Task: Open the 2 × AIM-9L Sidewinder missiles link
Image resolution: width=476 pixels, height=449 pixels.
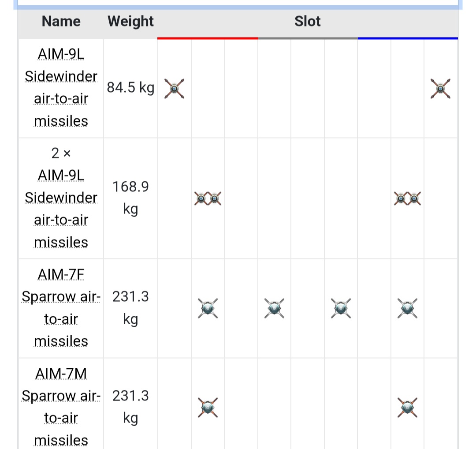Action: 61,198
